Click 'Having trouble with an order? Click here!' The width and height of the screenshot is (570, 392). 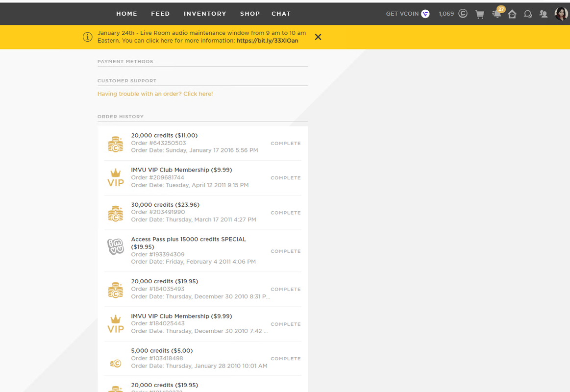(x=155, y=94)
